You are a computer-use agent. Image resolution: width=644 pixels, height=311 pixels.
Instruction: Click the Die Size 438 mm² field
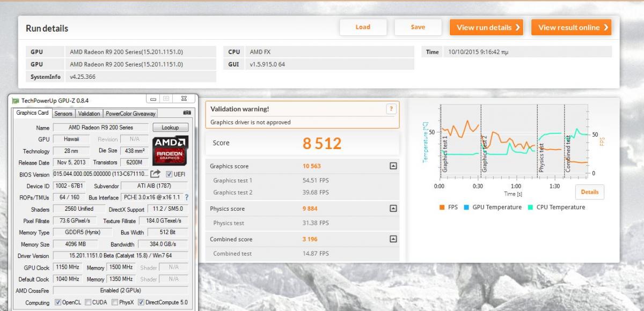(135, 151)
